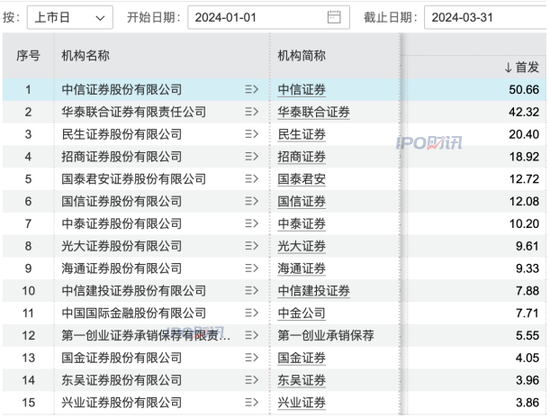Screen dimensions: 550x418
Task: Click the detail arrow icon for 海通证券股份有限公司
Action: [251, 269]
